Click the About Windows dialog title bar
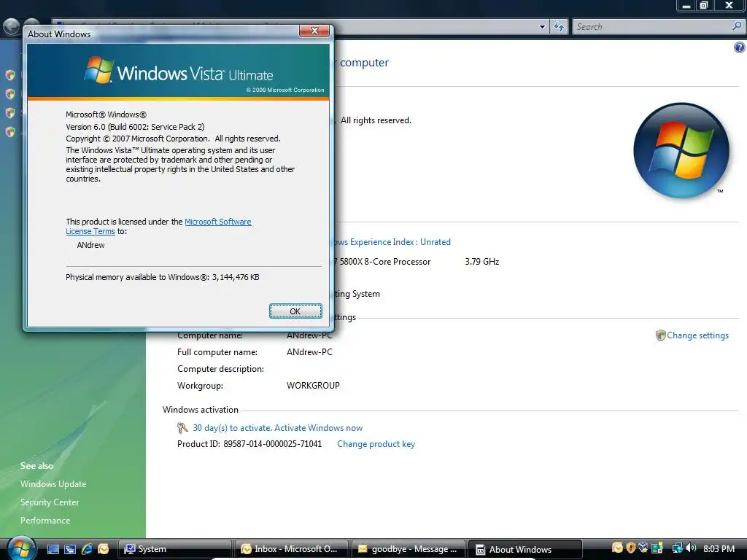This screenshot has height=560, width=747. pos(162,34)
